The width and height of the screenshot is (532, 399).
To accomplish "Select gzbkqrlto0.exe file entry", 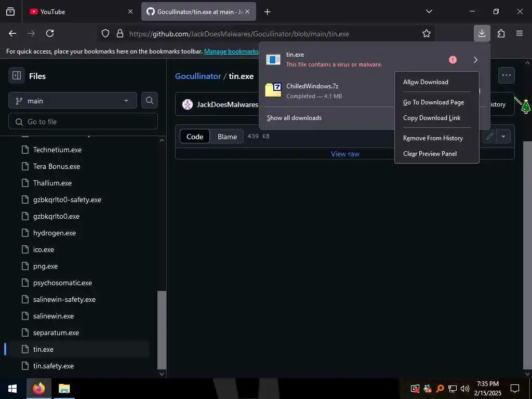I will click(x=56, y=216).
